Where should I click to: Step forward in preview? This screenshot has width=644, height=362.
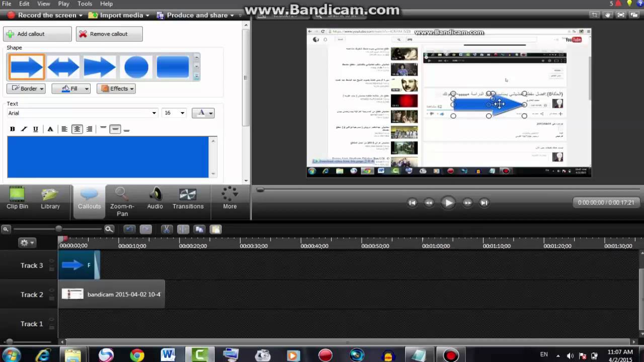(x=467, y=203)
